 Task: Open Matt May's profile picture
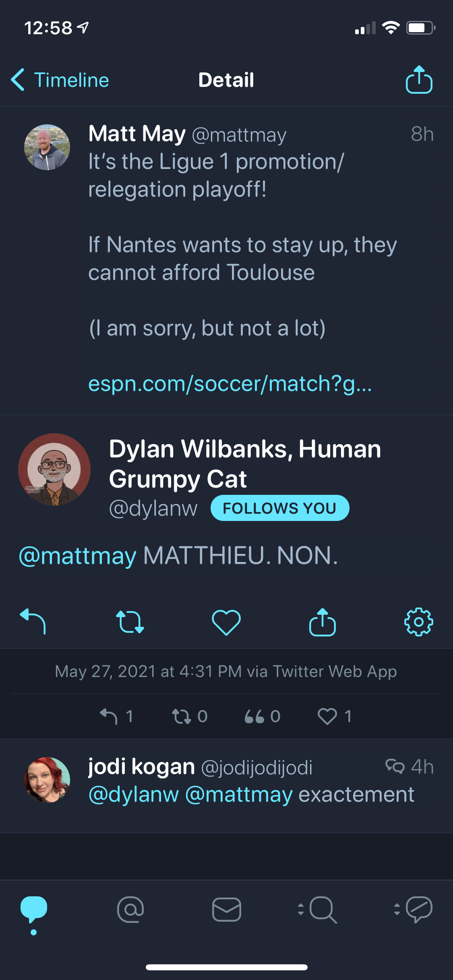click(x=47, y=147)
